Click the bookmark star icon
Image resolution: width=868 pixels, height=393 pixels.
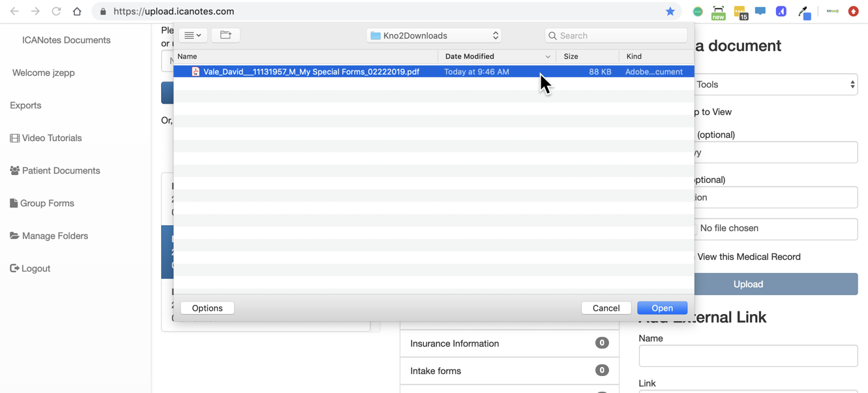point(670,11)
